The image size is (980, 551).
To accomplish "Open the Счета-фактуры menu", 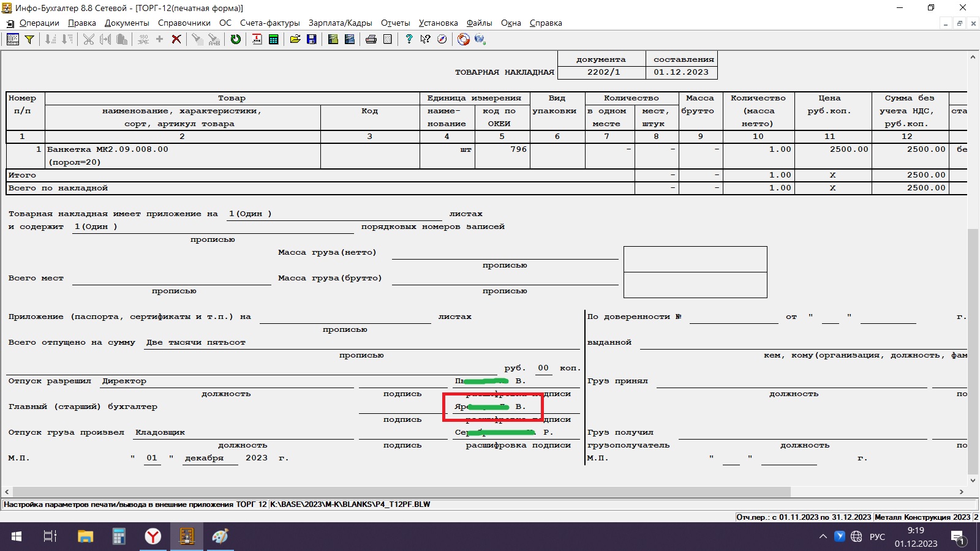I will tap(270, 23).
